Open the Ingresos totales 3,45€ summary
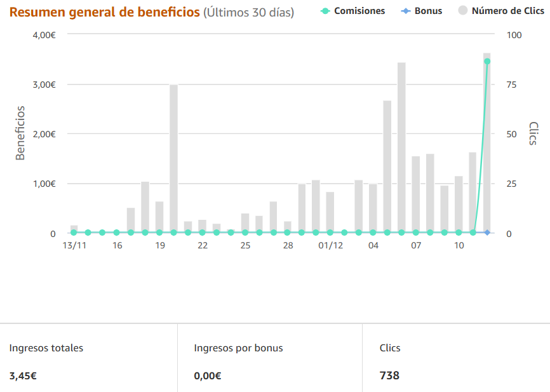Viewport: 550px width, 392px height. click(x=89, y=358)
